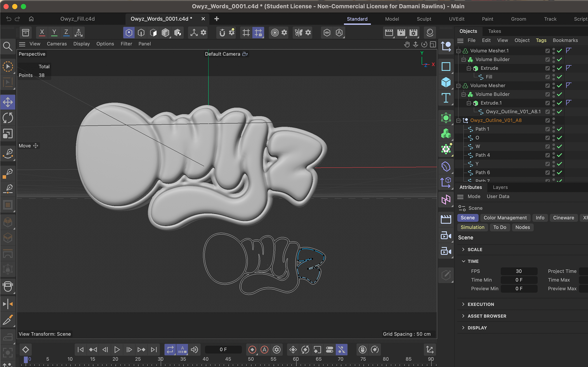Click the Text spline tool icon

pos(446,98)
